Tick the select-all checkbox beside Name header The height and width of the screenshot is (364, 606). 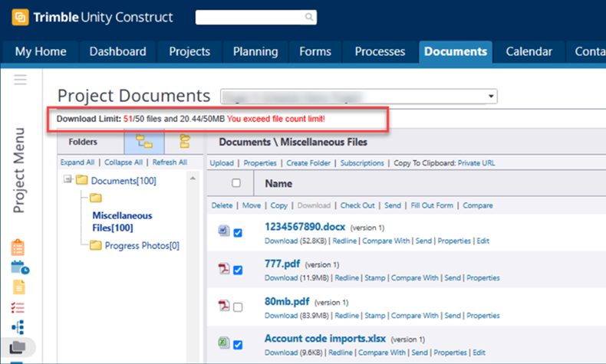coord(236,183)
